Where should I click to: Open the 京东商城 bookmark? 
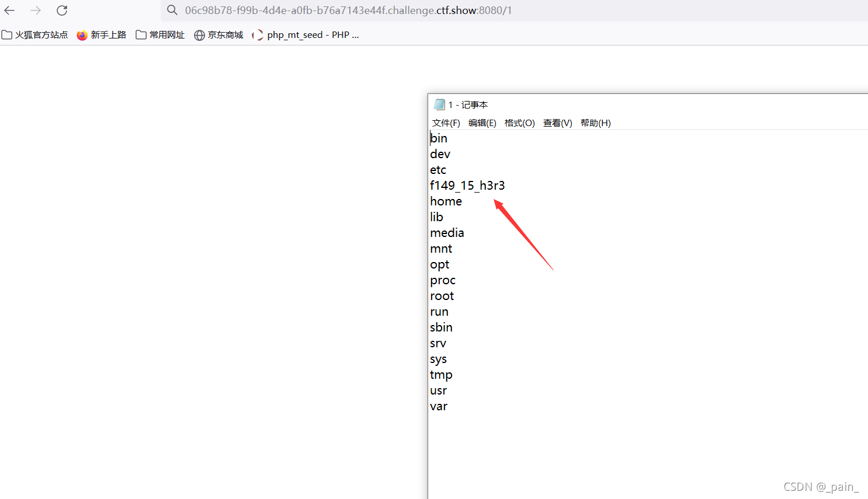pos(218,35)
